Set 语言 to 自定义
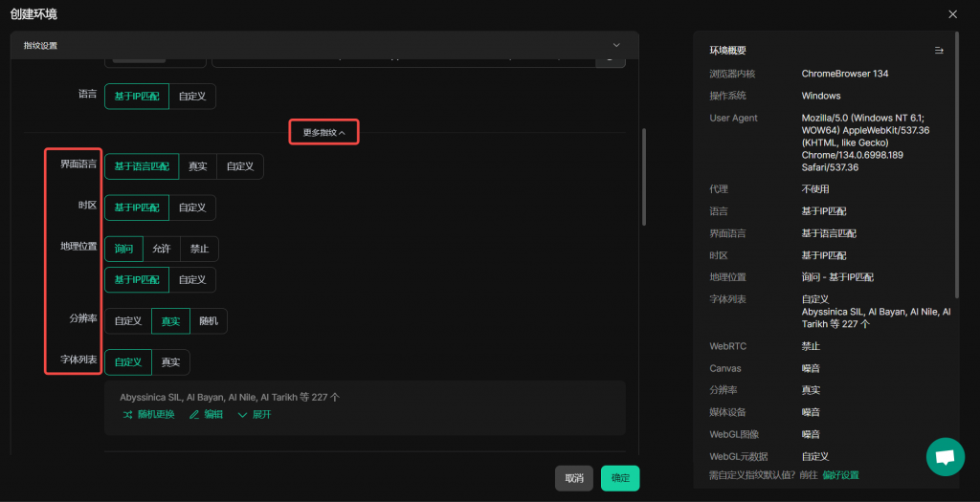The image size is (980, 502). click(192, 95)
